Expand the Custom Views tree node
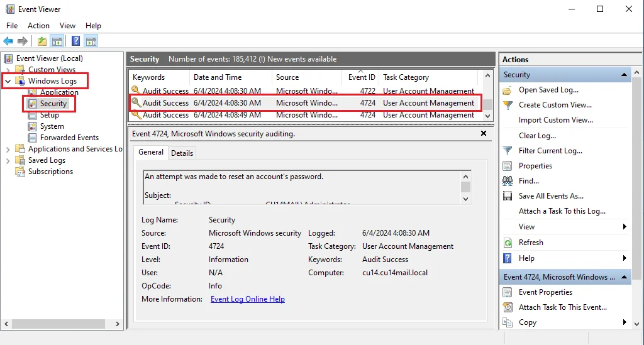The width and height of the screenshot is (644, 345). (8, 70)
